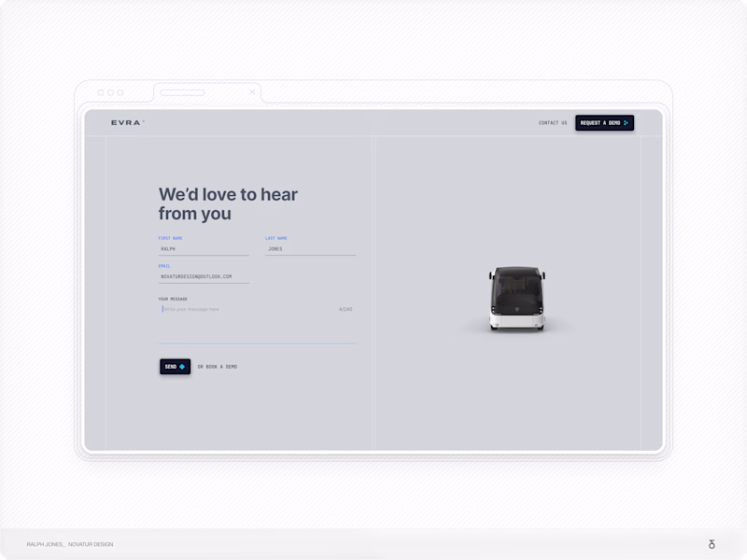Click the red window control dot
This screenshot has height=560, width=747.
[x=102, y=93]
